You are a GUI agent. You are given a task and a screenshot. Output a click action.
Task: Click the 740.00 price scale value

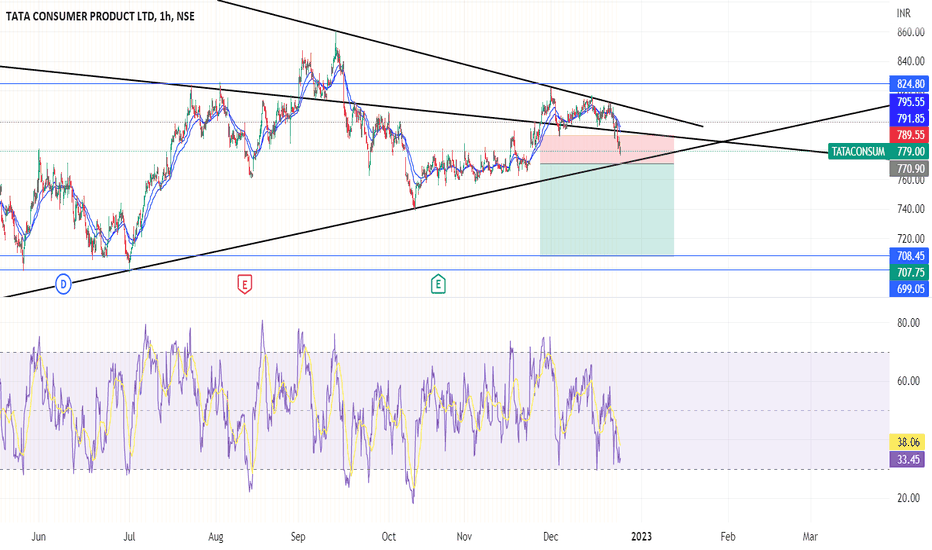coord(911,209)
